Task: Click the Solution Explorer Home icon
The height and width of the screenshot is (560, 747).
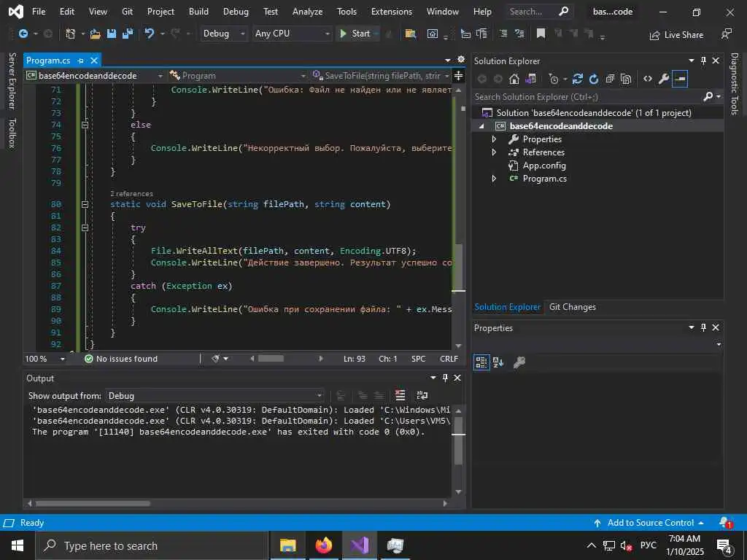Action: [x=514, y=79]
